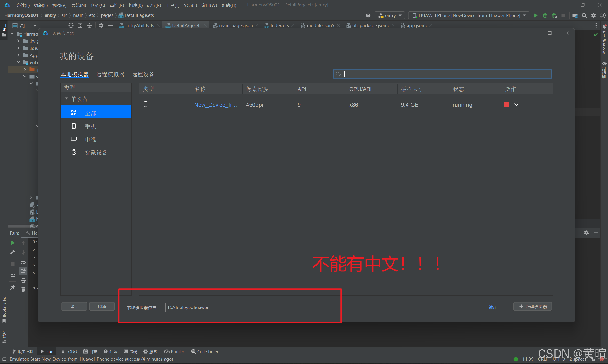The image size is (608, 364).
Task: Toggle soft-wrap icon in Run panel
Action: pos(23,262)
